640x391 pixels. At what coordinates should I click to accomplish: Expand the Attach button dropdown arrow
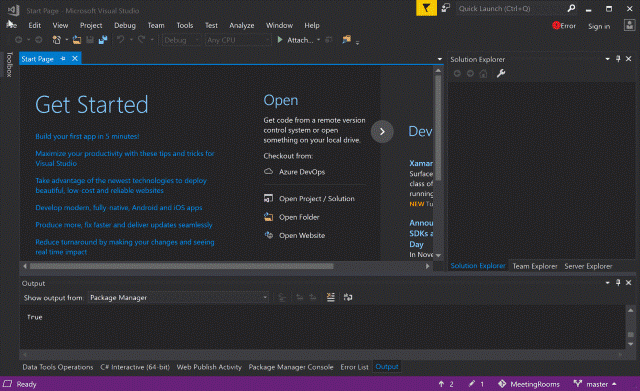pyautogui.click(x=318, y=40)
